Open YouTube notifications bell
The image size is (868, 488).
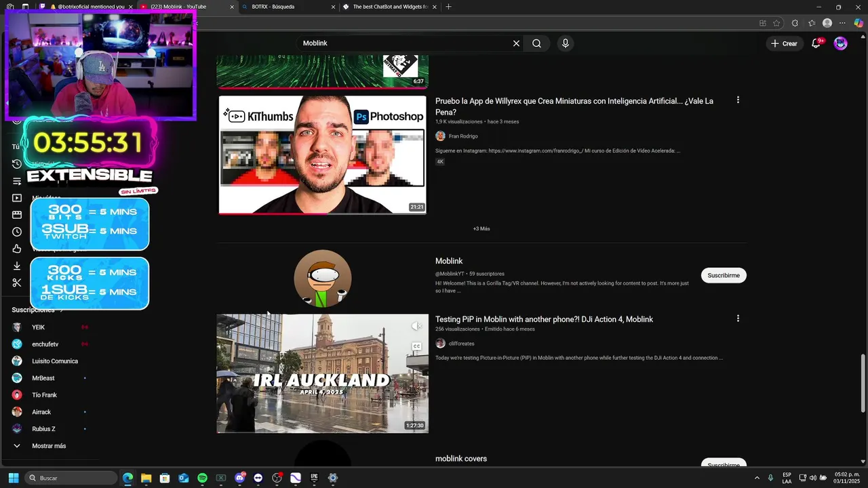pos(816,43)
